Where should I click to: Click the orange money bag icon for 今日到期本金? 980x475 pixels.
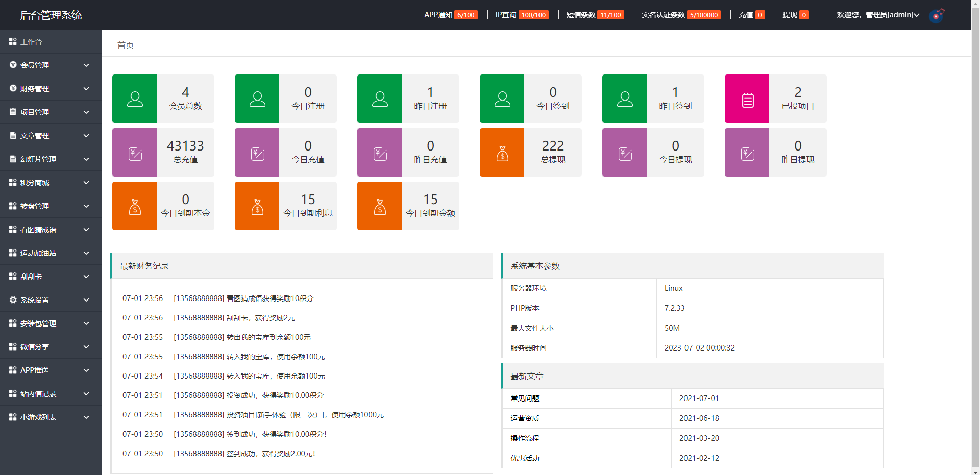pos(135,206)
